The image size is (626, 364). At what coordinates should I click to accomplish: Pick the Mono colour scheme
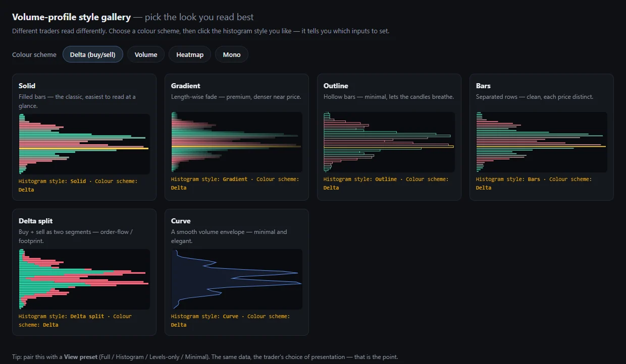pyautogui.click(x=232, y=54)
